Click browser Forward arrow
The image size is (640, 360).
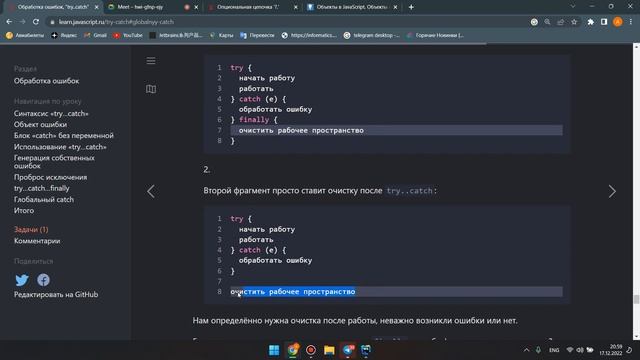[22, 22]
